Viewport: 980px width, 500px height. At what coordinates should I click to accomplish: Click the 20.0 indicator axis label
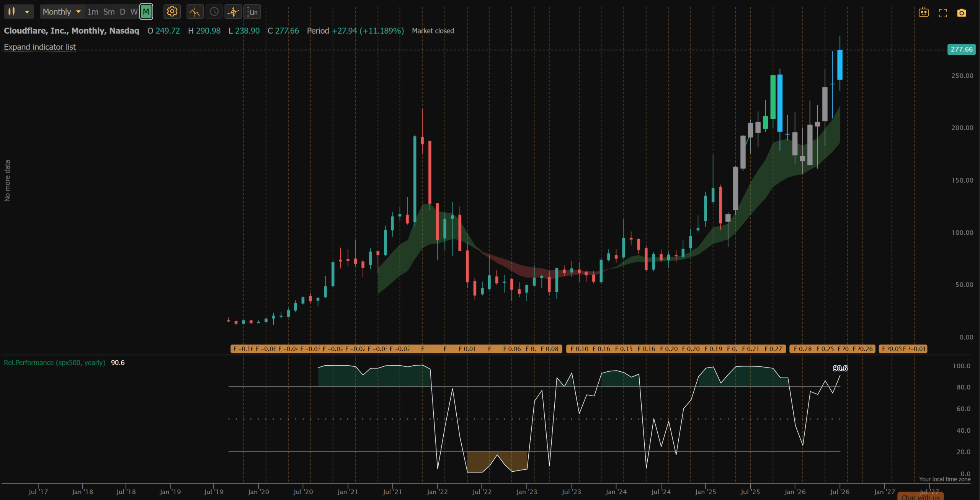click(963, 452)
